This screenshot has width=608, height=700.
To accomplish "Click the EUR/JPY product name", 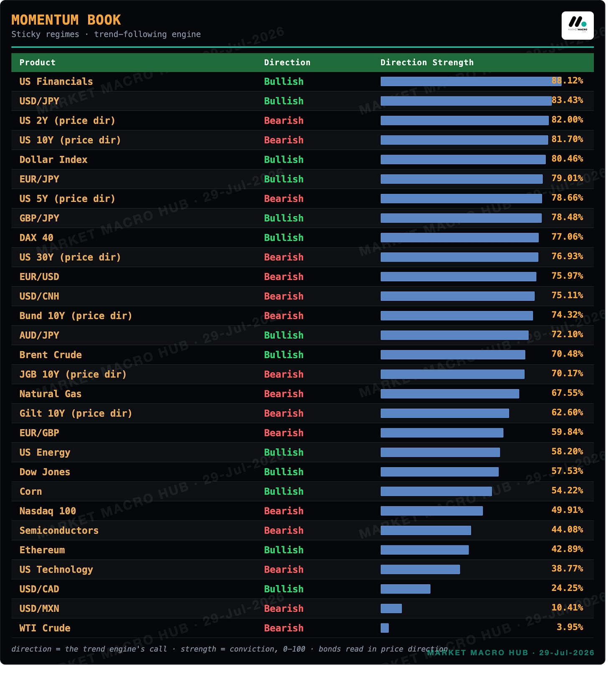I will (39, 179).
